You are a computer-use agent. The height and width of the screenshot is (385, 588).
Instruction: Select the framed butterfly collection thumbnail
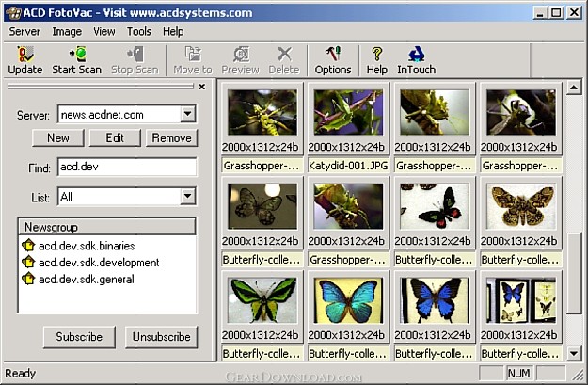pyautogui.click(x=521, y=300)
